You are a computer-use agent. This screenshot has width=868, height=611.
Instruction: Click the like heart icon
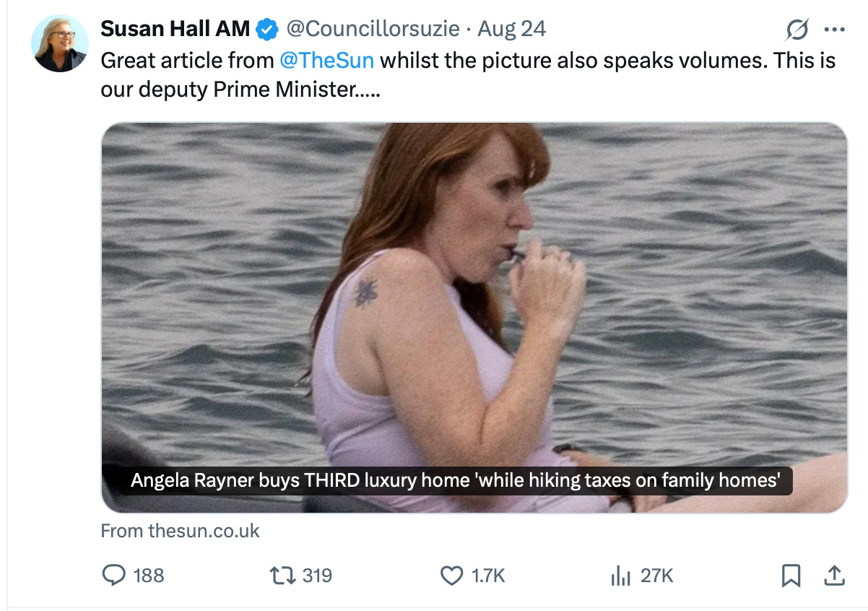452,576
